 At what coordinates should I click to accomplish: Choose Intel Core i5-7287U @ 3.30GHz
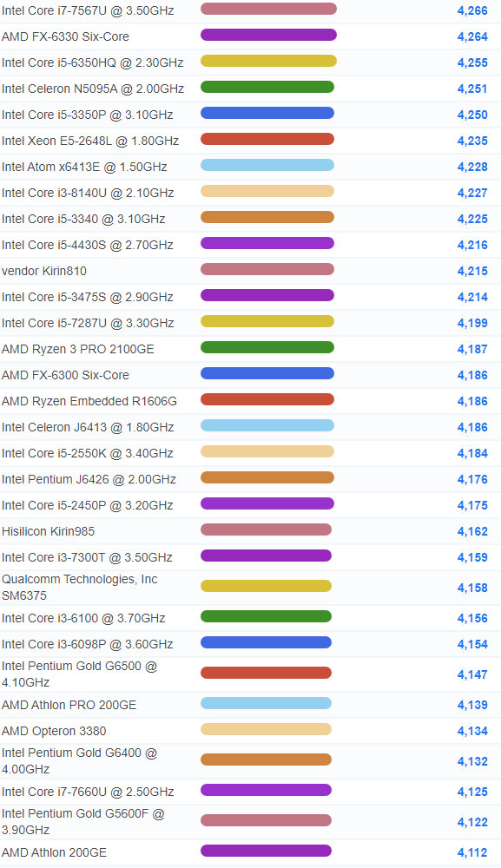(88, 323)
